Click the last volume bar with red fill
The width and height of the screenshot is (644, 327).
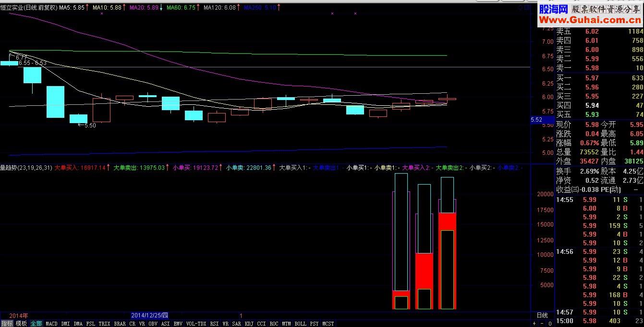(447, 261)
